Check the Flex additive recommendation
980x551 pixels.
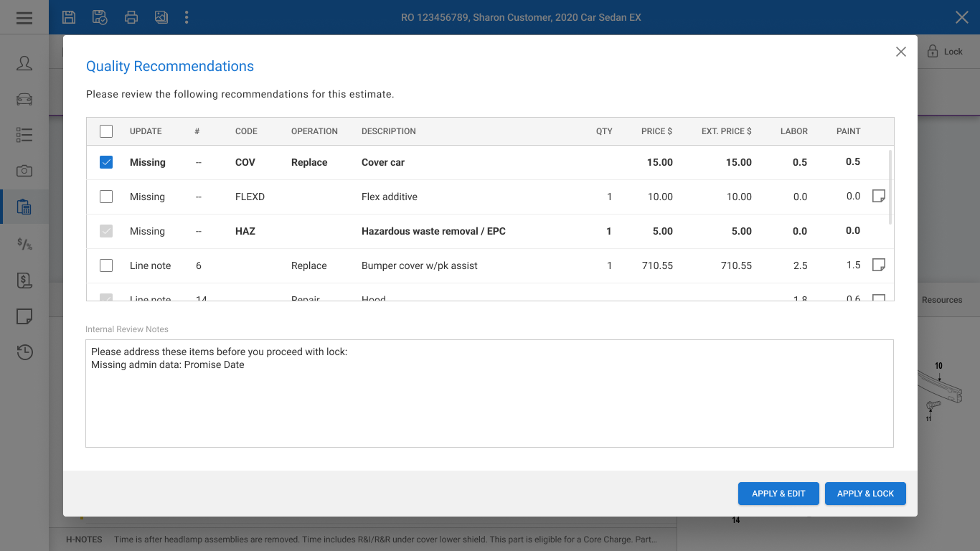(x=106, y=197)
